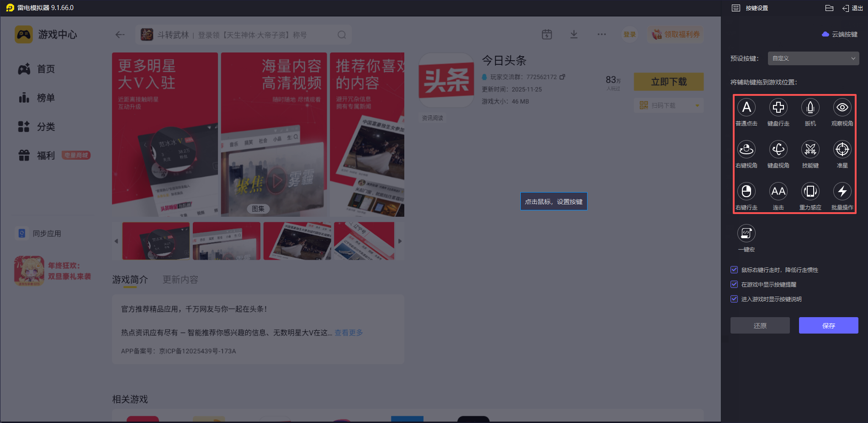The width and height of the screenshot is (868, 423).
Task: Click the 云端按键 cloud keys link
Action: pyautogui.click(x=840, y=34)
